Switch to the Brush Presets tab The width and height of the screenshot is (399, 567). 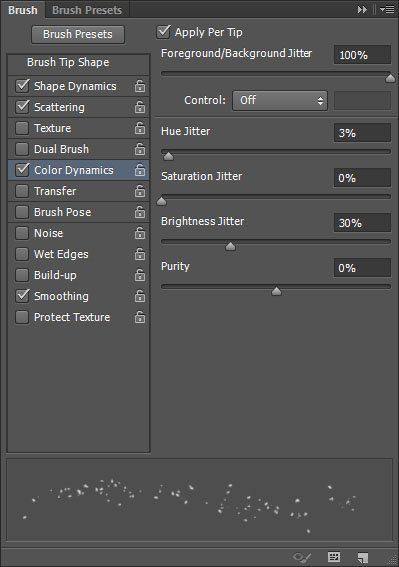[x=87, y=10]
